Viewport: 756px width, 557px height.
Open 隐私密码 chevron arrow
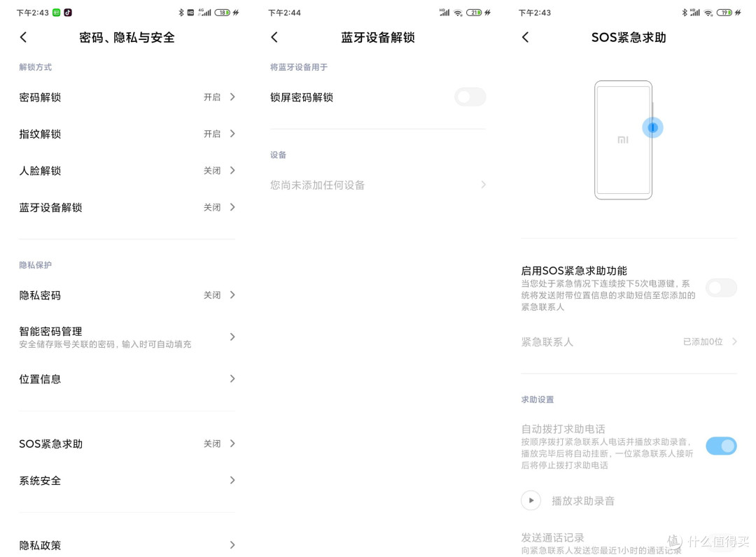pos(232,295)
